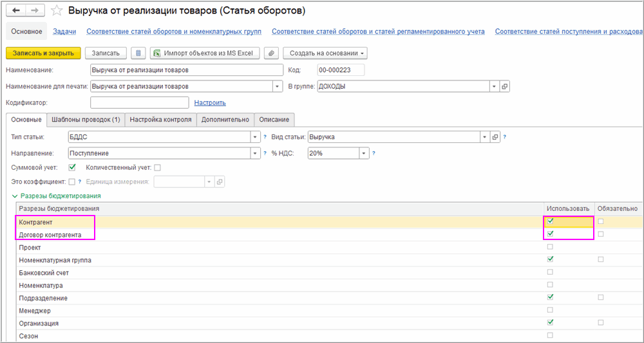Click the Записать и закрыть button
Viewport: 644px width, 343px height.
43,53
